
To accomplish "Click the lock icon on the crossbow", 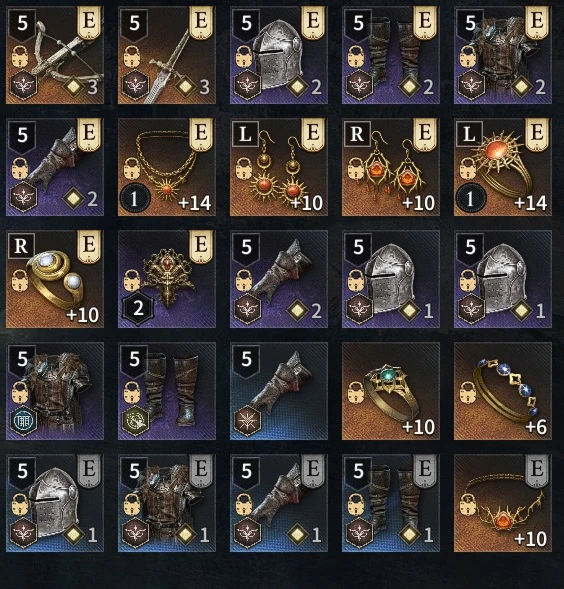I will coord(20,57).
